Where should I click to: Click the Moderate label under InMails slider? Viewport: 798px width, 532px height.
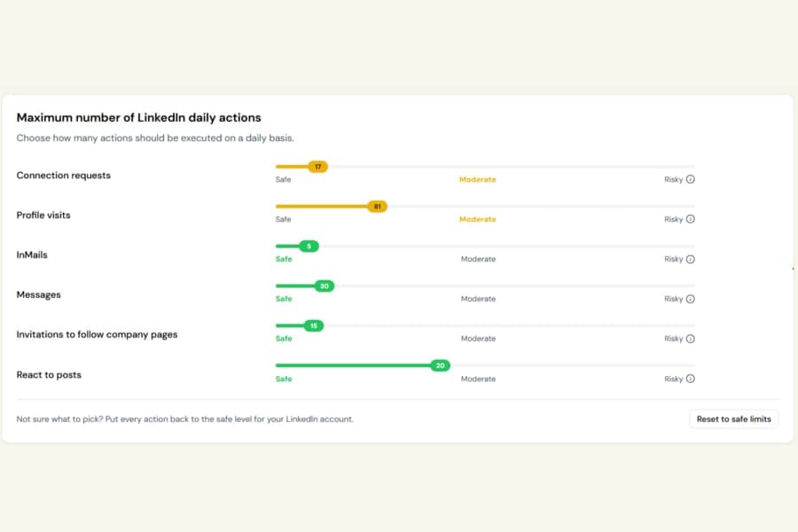tap(479, 259)
